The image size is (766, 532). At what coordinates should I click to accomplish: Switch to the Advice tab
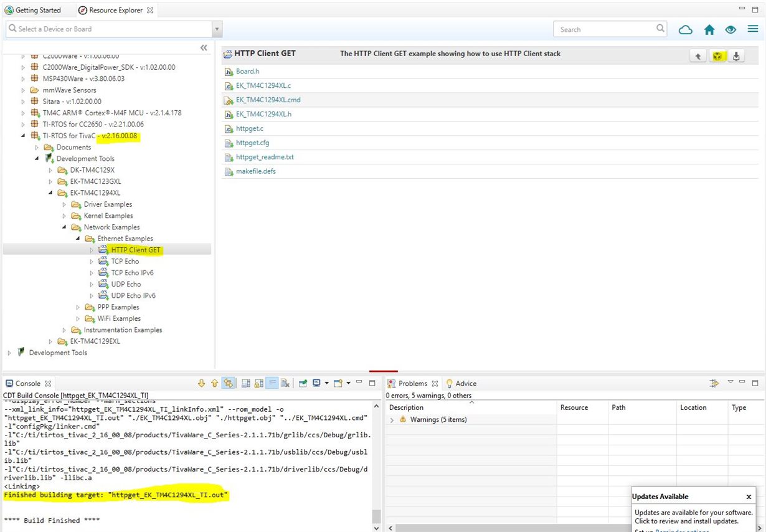click(461, 383)
